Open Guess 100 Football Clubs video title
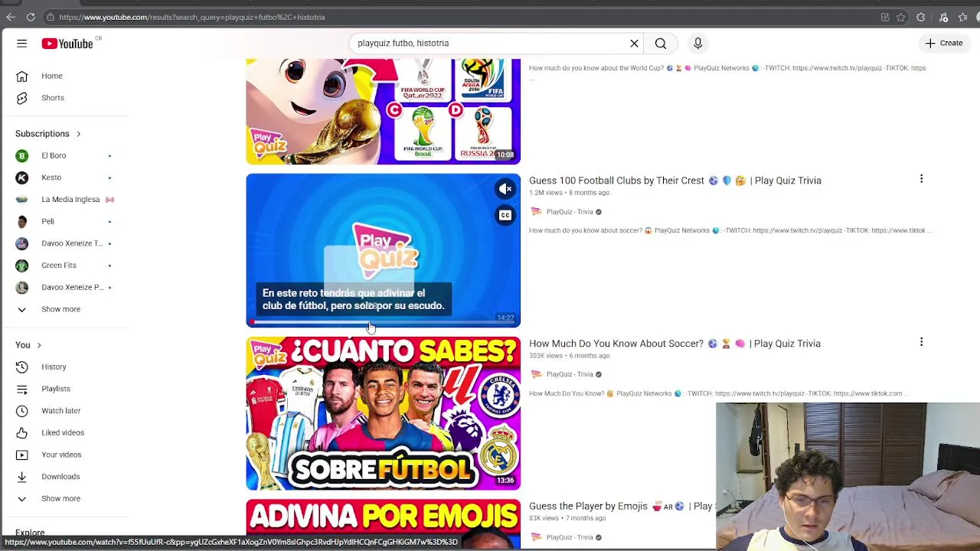The width and height of the screenshot is (980, 551). pyautogui.click(x=675, y=181)
